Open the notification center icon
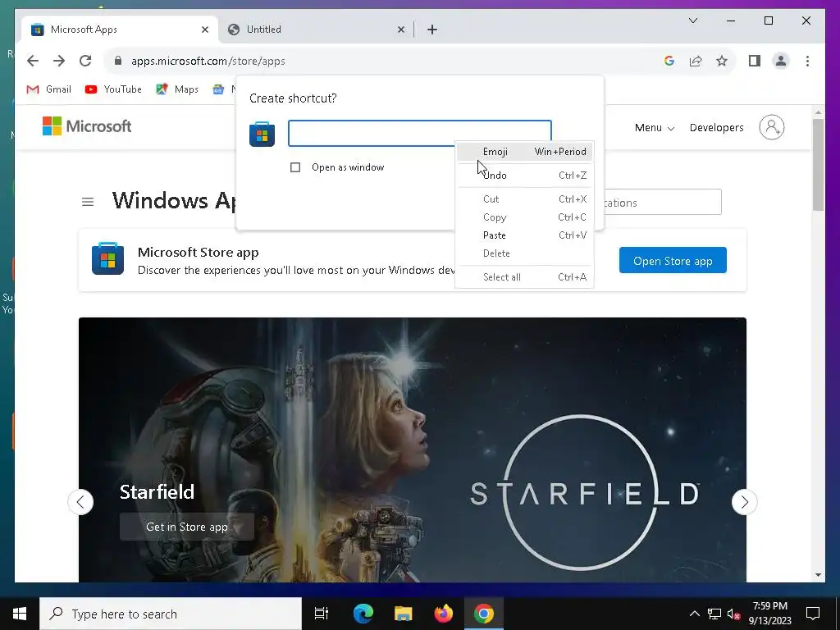The height and width of the screenshot is (630, 840). point(813,614)
